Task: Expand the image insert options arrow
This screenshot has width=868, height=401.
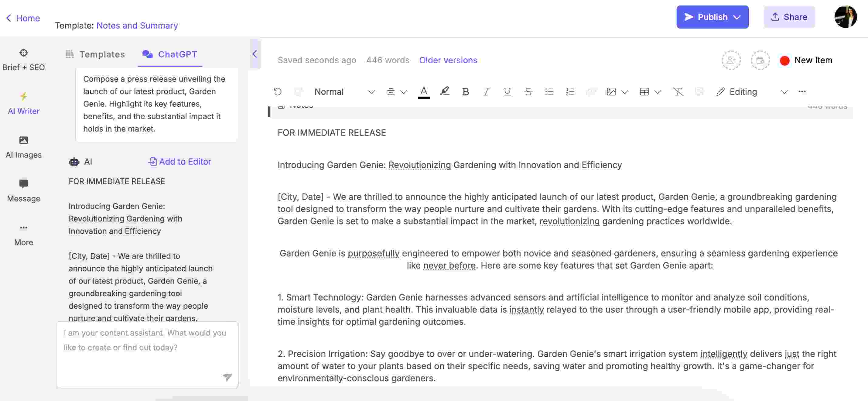Action: point(625,92)
